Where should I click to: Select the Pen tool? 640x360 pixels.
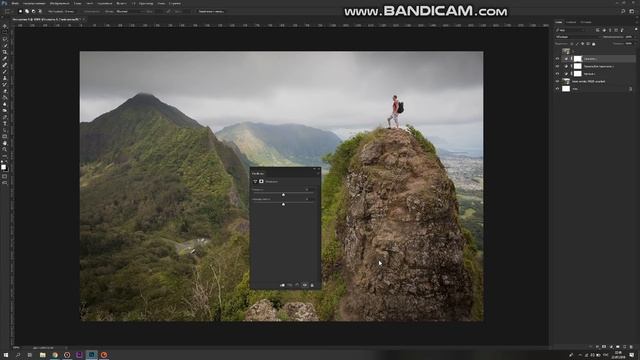point(4,117)
